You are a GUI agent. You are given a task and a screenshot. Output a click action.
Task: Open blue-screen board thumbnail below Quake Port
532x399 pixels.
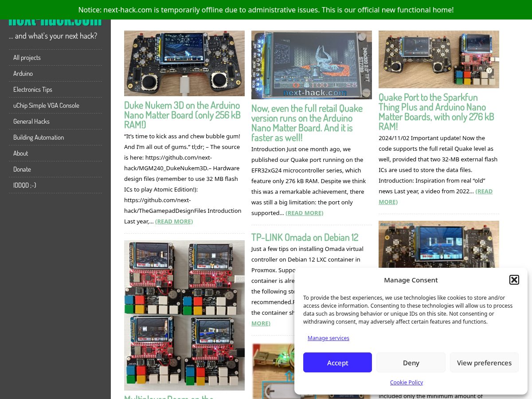pos(439,244)
